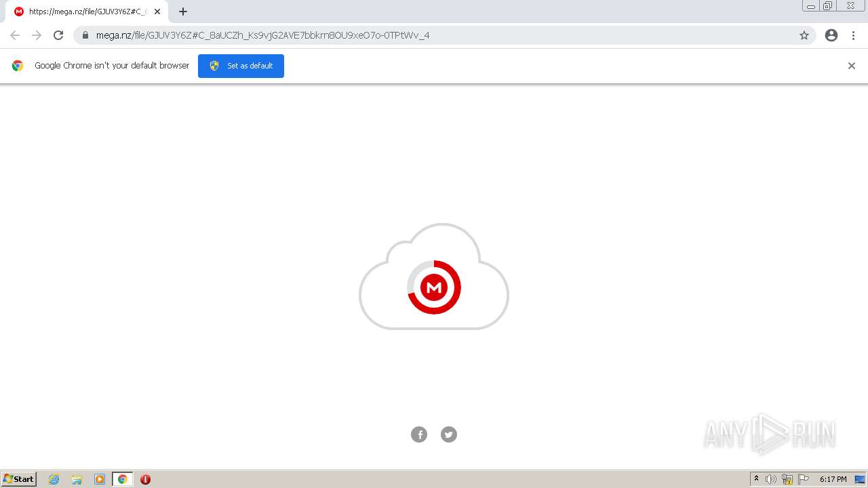868x488 pixels.
Task: Restore down the Chrome window
Action: 828,6
